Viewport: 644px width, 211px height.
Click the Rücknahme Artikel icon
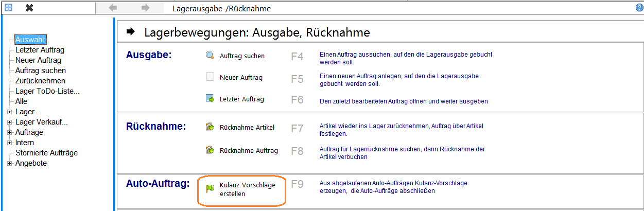pos(210,127)
